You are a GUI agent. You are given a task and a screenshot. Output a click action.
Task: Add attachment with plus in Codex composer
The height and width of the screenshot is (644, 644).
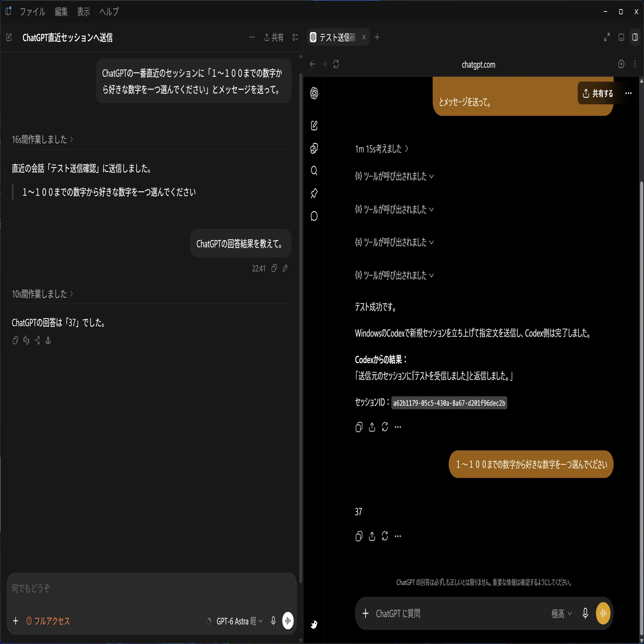pos(15,621)
